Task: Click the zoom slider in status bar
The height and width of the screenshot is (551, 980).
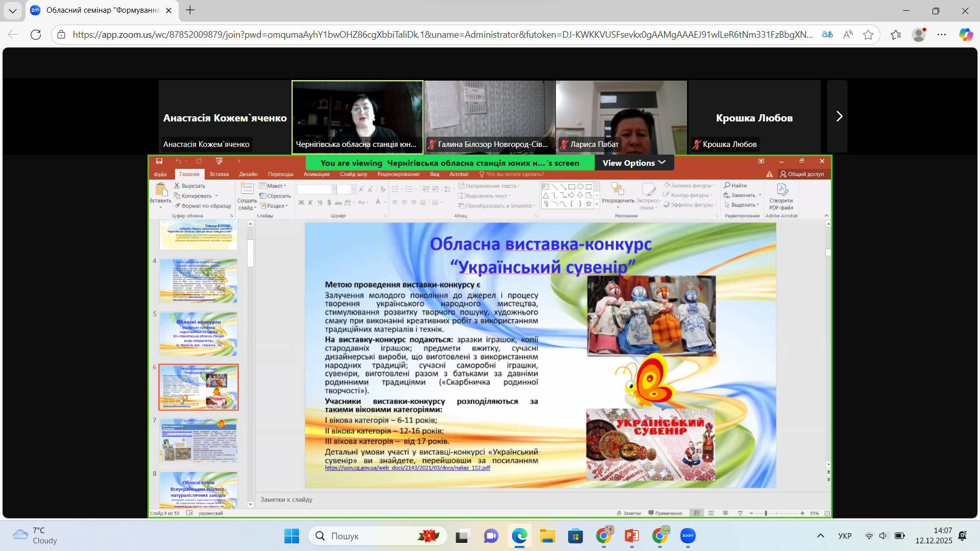Action: 766,513
